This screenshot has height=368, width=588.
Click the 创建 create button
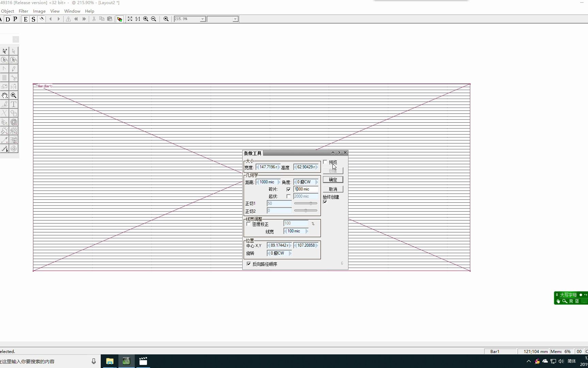pyautogui.click(x=333, y=171)
